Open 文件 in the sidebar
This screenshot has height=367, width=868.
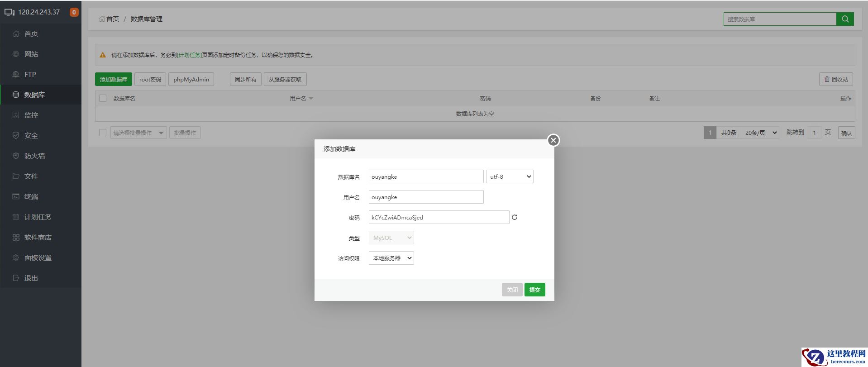coord(41,176)
